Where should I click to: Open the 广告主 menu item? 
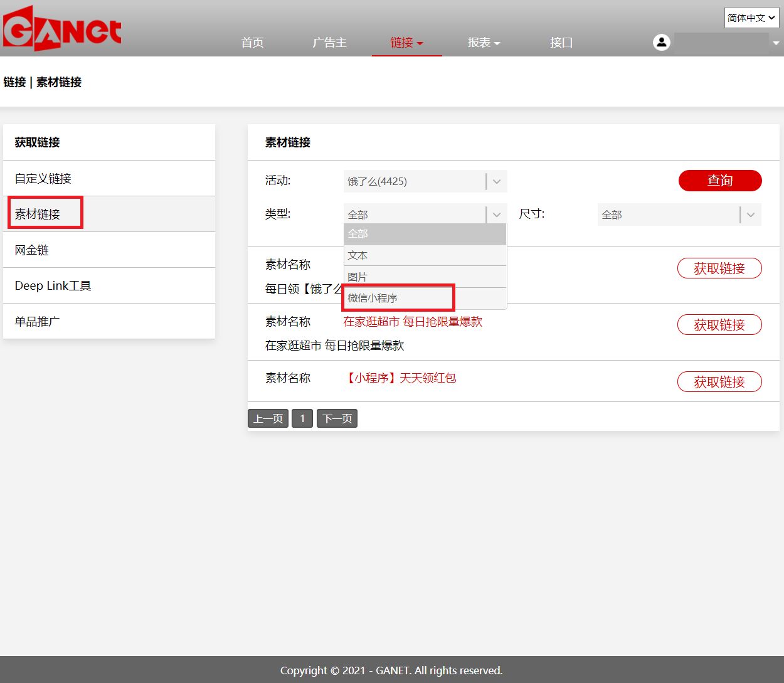pyautogui.click(x=329, y=42)
